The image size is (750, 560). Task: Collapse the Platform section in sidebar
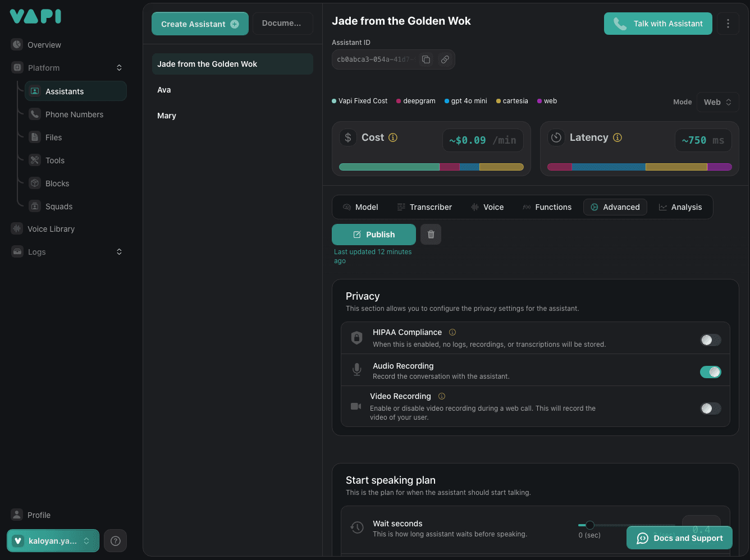click(119, 68)
